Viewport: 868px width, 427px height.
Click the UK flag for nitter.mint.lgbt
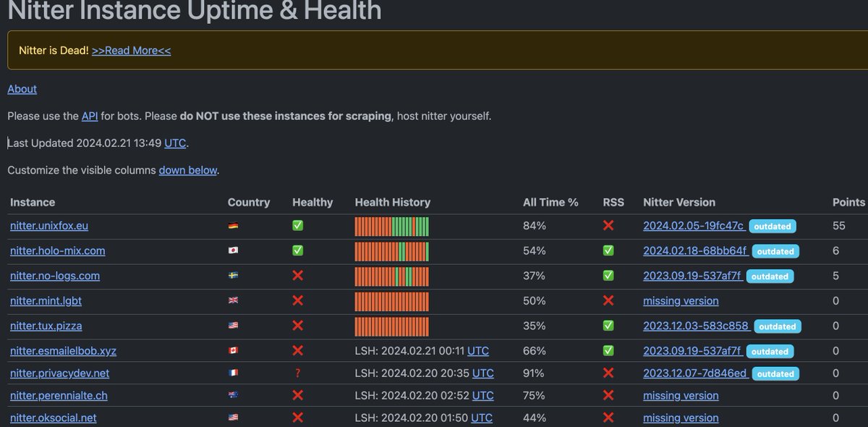233,300
